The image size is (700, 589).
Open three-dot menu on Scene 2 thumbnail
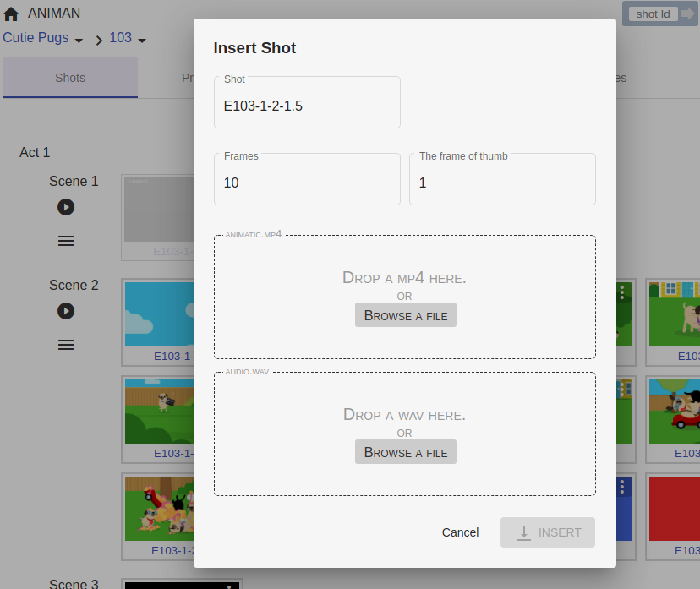[x=622, y=292]
